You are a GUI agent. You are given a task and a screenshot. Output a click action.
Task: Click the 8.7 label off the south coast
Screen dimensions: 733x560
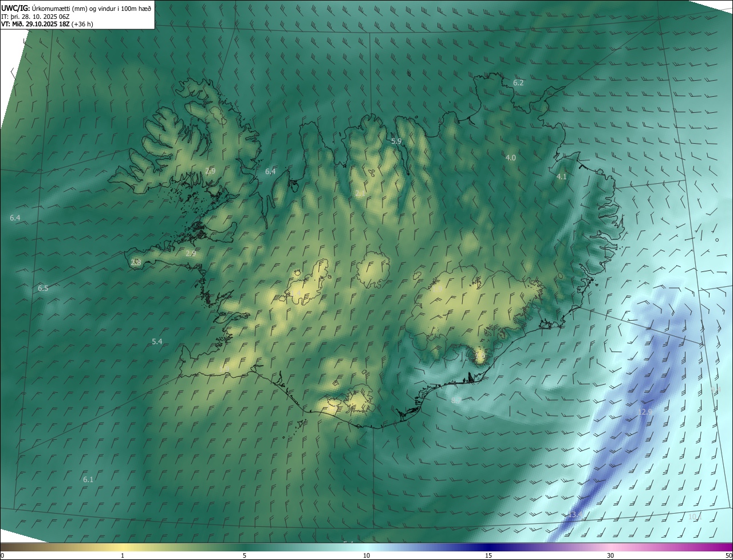(456, 401)
